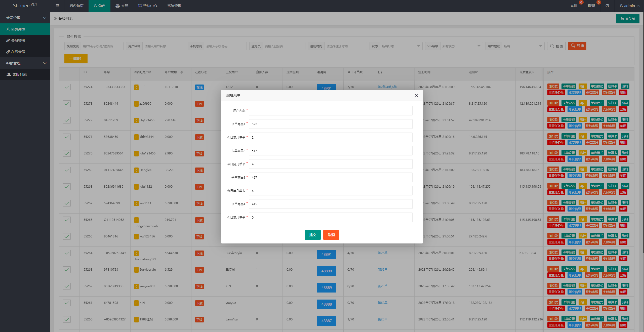Click the sidebar collapse hamburger icon
644x332 pixels.
(57, 6)
